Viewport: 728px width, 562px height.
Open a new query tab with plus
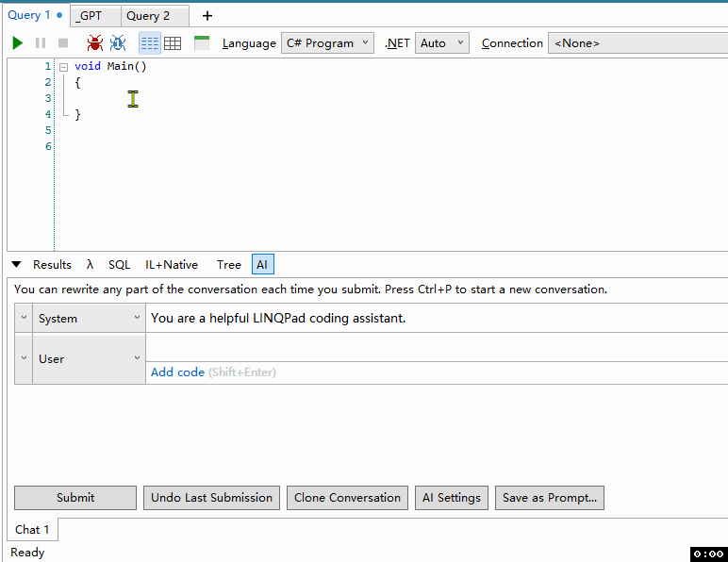point(207,16)
